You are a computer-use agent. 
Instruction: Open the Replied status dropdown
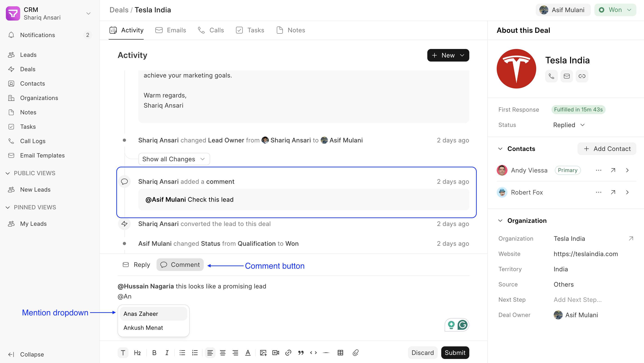[569, 125]
